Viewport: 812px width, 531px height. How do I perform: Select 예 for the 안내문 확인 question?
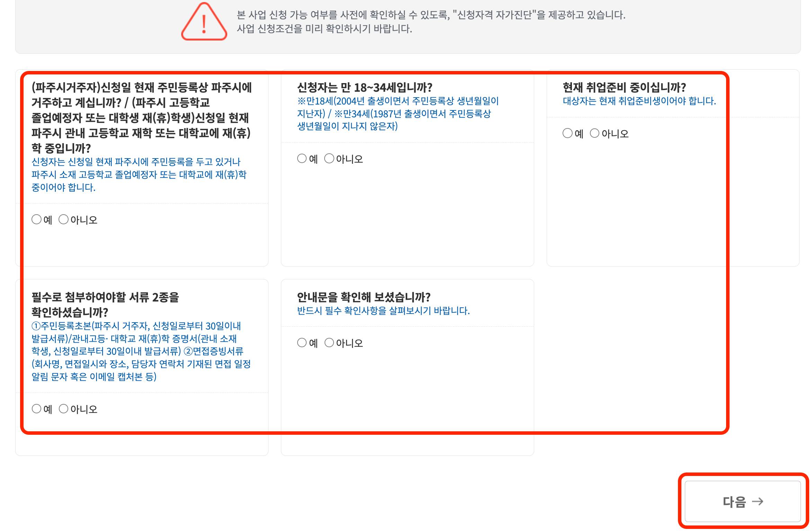point(302,343)
